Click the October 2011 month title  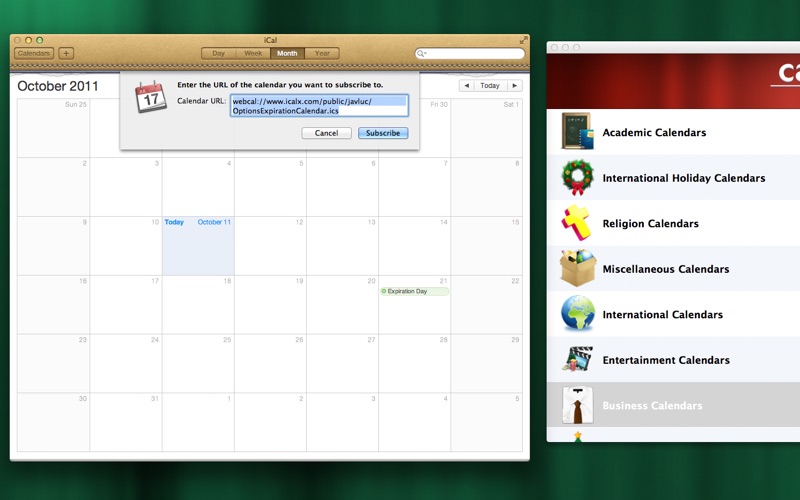point(58,86)
